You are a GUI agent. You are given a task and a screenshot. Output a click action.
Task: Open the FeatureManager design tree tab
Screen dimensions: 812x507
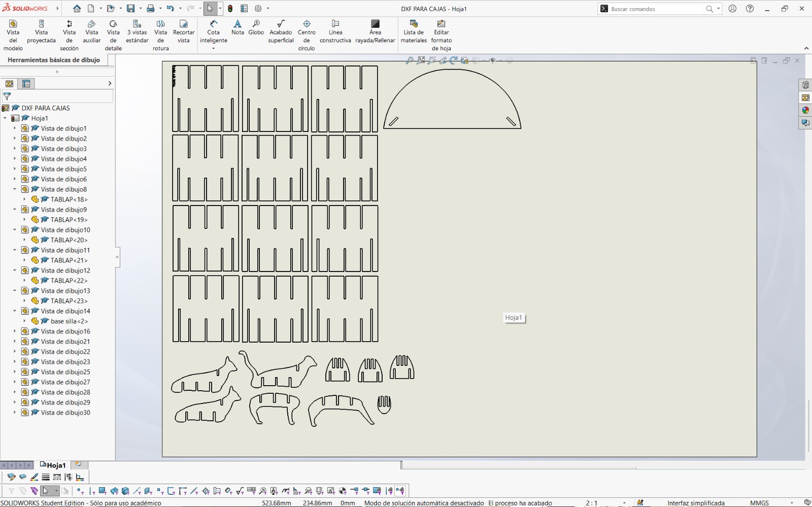point(9,84)
